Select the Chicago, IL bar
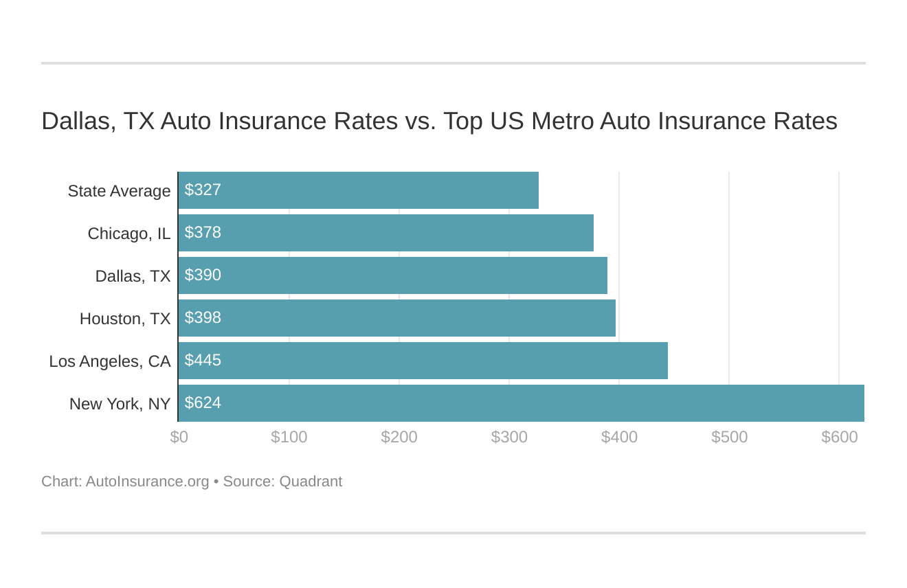 385,233
